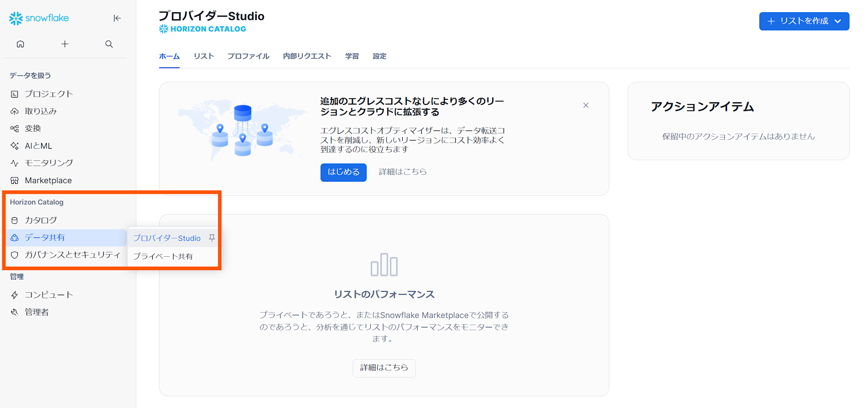Dismiss the egress cost banner with X
The width and height of the screenshot is (868, 408).
(586, 105)
